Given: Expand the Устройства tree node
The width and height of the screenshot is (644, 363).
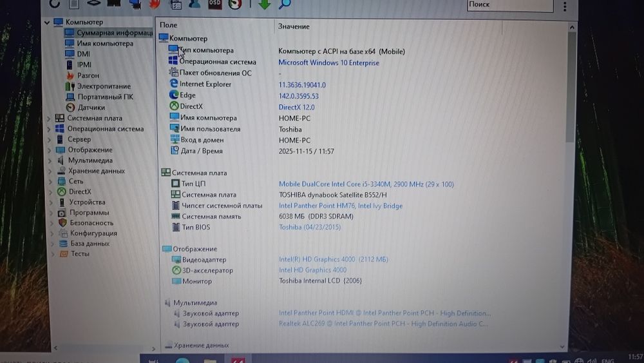Looking at the screenshot, I should tap(52, 202).
